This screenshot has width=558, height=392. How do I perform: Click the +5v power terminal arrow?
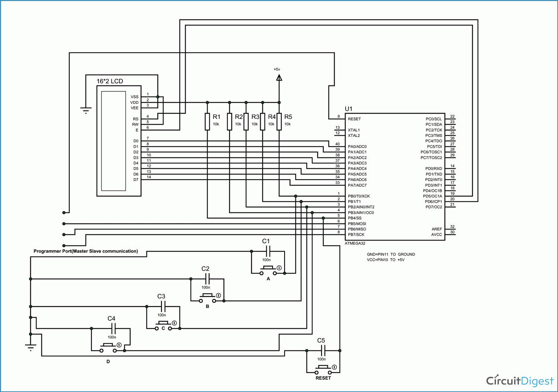pyautogui.click(x=279, y=77)
